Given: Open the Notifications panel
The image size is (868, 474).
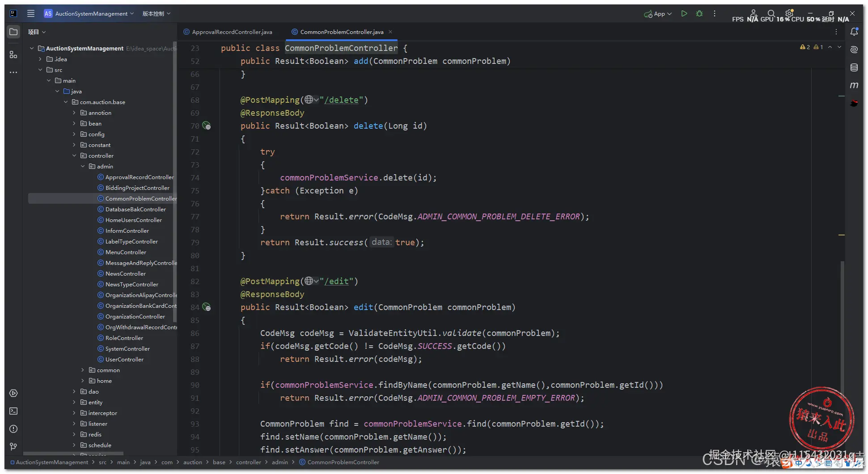Looking at the screenshot, I should 854,32.
